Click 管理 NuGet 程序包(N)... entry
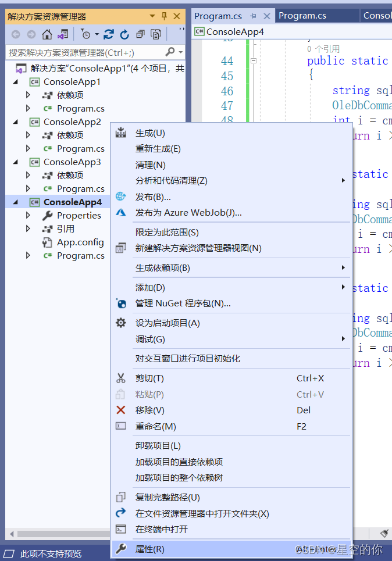 [x=231, y=303]
